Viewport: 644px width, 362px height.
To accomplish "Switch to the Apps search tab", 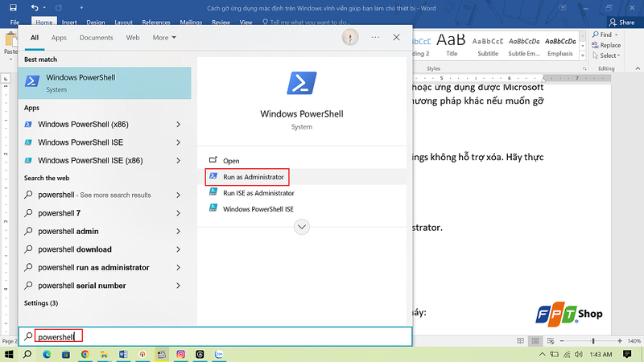I will click(x=59, y=37).
